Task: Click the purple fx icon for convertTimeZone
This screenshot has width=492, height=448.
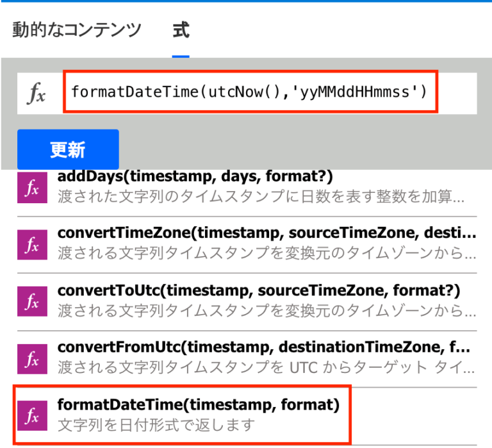Action: tap(31, 244)
